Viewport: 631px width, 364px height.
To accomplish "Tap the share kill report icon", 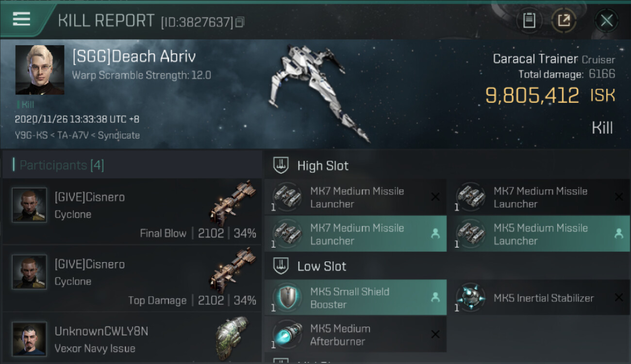I will [x=564, y=20].
